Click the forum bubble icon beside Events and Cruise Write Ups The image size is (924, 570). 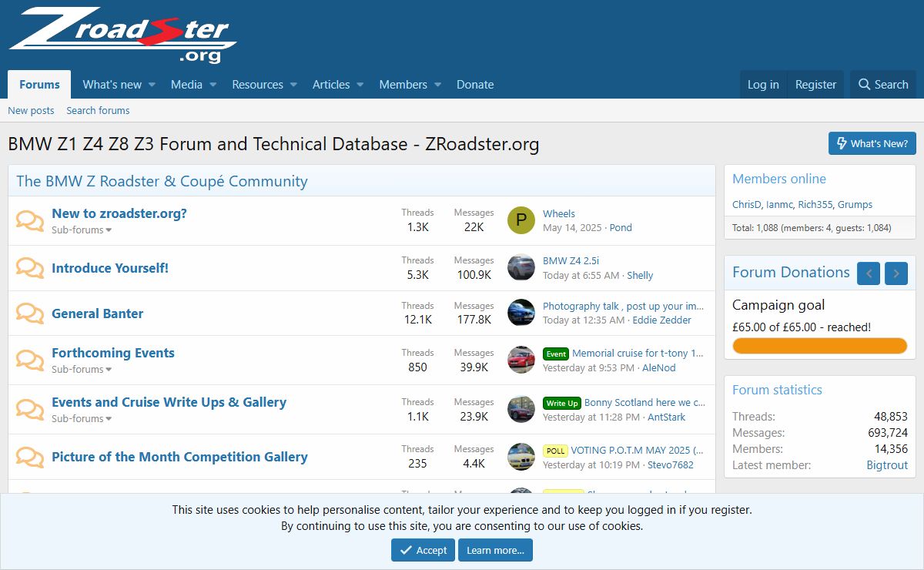tap(30, 410)
